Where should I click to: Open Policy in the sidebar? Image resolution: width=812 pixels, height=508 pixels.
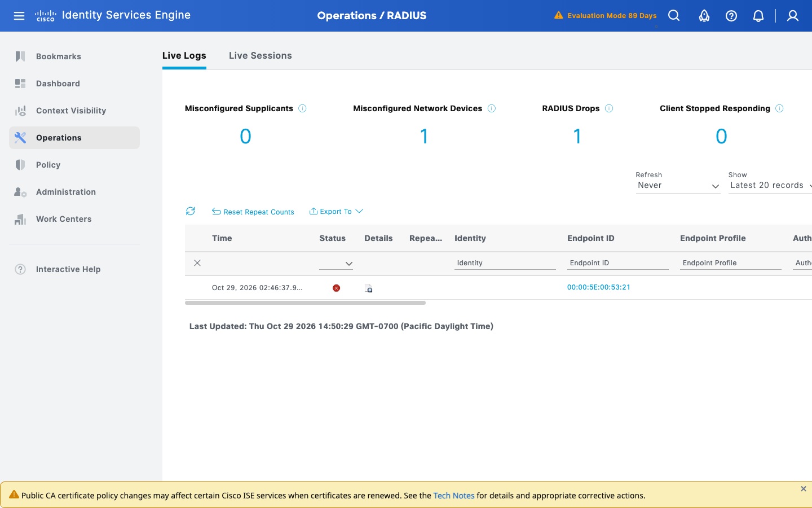point(74,165)
